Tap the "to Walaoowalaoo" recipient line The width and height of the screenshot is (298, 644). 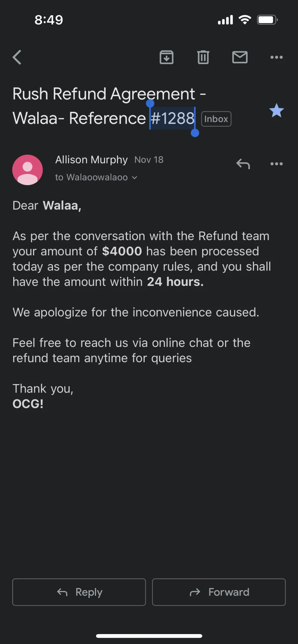pyautogui.click(x=96, y=177)
